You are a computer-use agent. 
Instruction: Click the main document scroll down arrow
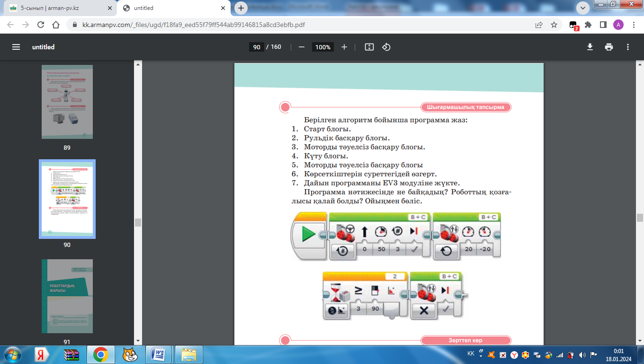[640, 341]
